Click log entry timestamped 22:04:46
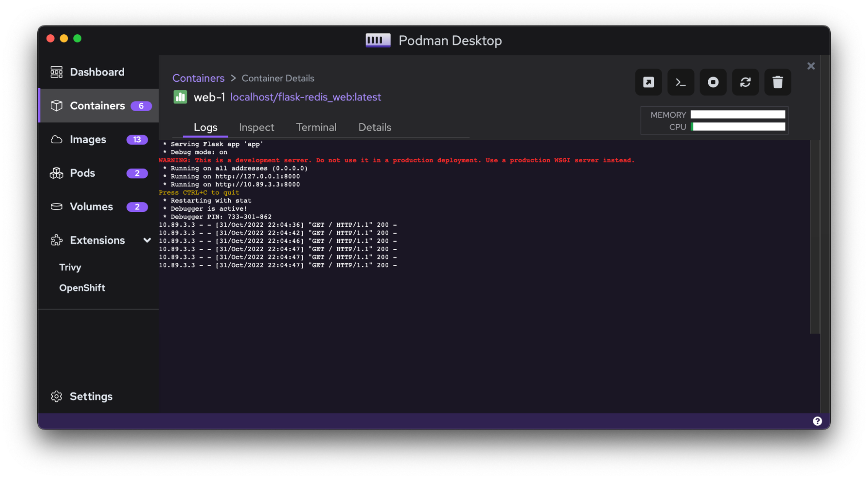This screenshot has height=479, width=868. coord(278,241)
